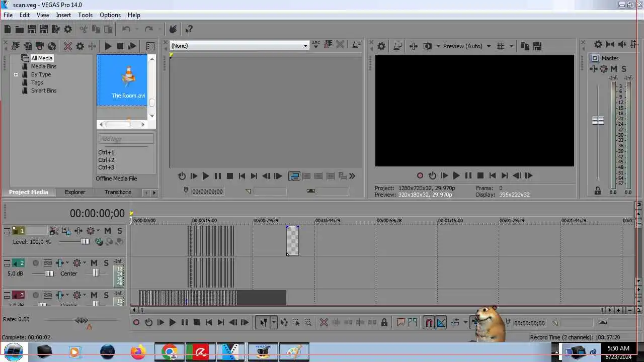Click the Render As icon in the main toolbar
The height and width of the screenshot is (362, 644).
tap(55, 29)
